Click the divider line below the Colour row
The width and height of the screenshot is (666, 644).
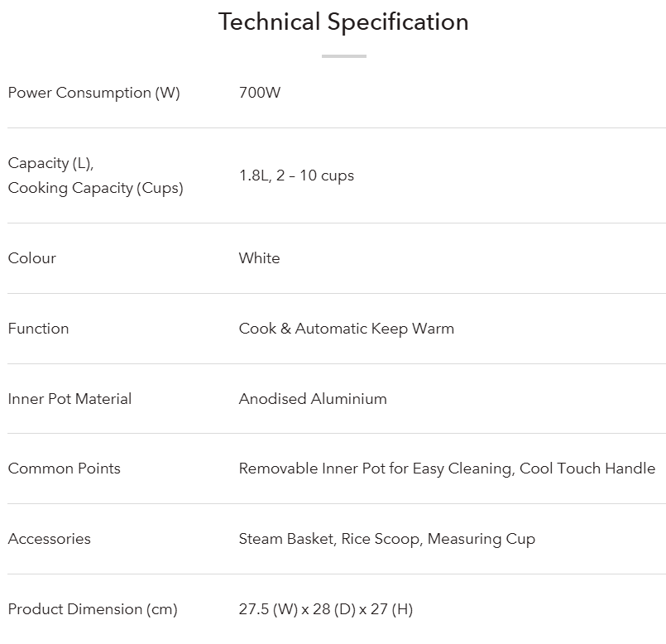point(336,293)
